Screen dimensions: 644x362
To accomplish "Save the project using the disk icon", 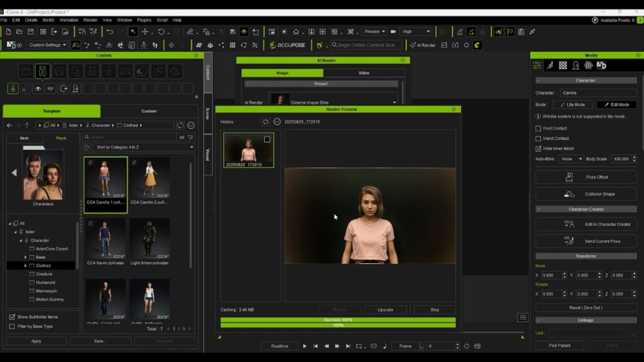I will coord(31,31).
